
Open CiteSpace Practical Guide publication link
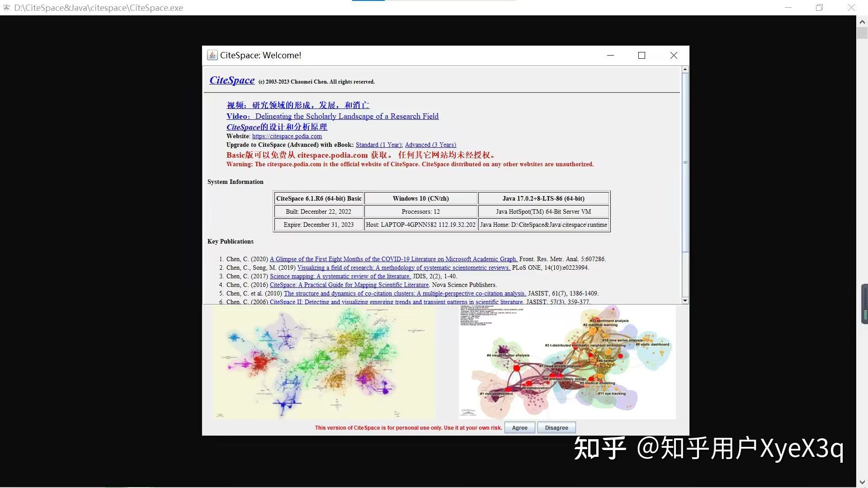pyautogui.click(x=349, y=285)
